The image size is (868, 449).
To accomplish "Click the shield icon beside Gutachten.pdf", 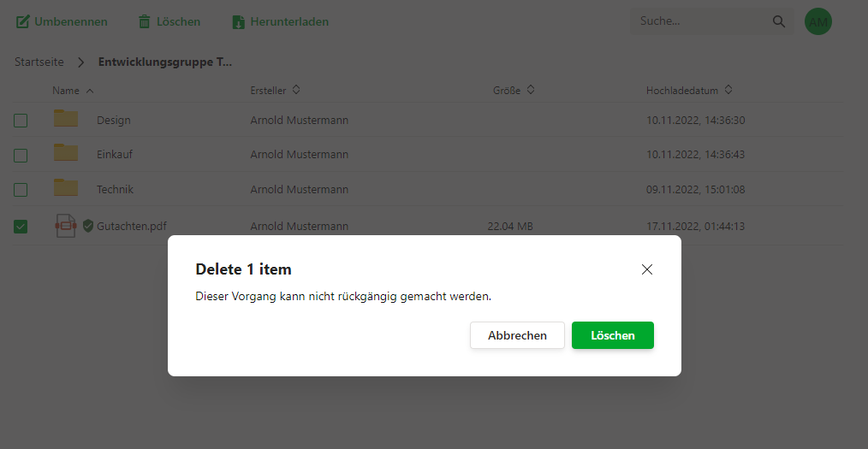I will click(x=88, y=225).
